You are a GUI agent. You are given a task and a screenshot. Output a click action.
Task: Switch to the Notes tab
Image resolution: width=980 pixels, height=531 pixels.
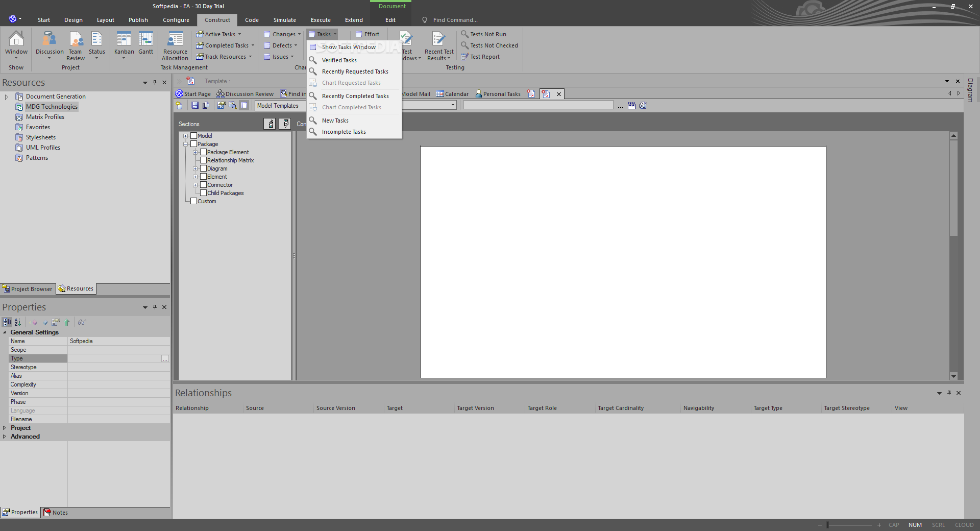[x=56, y=513]
